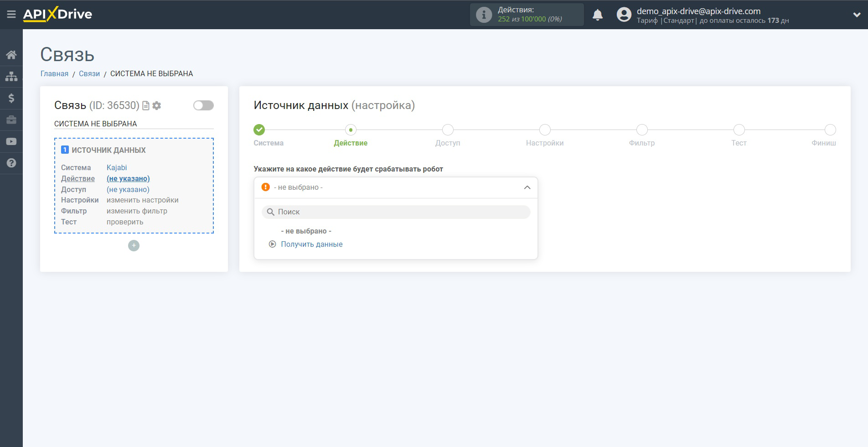Open notifications bell icon
Image resolution: width=868 pixels, height=447 pixels.
(598, 15)
